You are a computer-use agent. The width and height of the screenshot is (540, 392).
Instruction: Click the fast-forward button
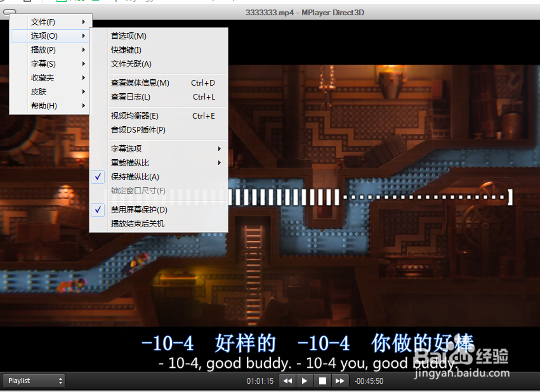pos(340,381)
